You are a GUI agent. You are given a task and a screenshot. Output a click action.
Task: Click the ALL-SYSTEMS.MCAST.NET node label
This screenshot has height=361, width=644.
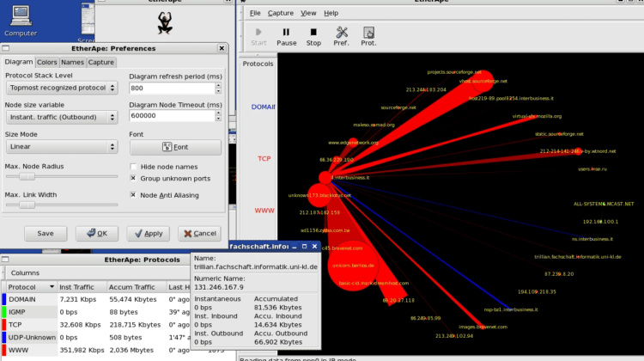point(604,204)
